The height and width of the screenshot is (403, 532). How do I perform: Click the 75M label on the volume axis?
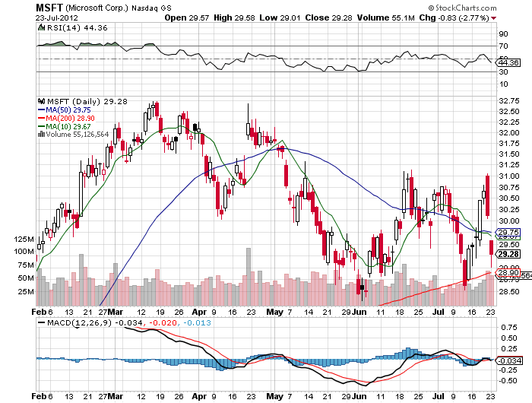pyautogui.click(x=26, y=265)
